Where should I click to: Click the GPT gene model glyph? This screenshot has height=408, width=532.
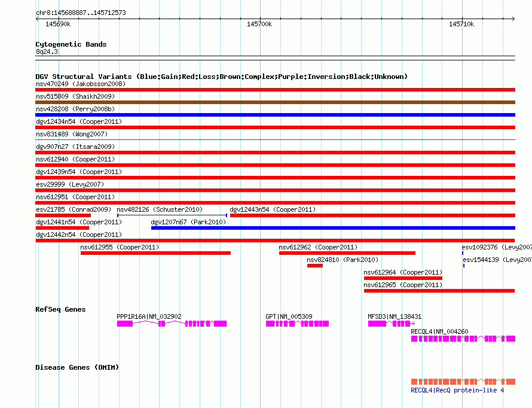pos(297,324)
